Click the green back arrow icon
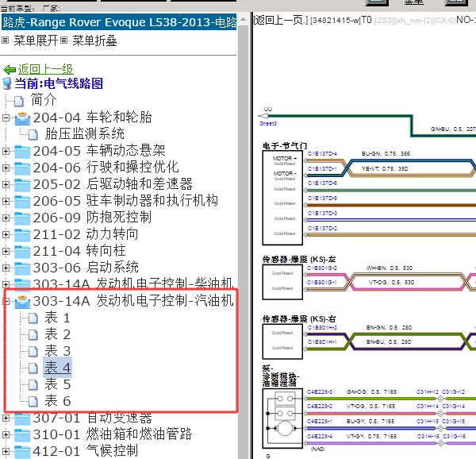Image resolution: width=476 pixels, height=459 pixels. [10, 70]
